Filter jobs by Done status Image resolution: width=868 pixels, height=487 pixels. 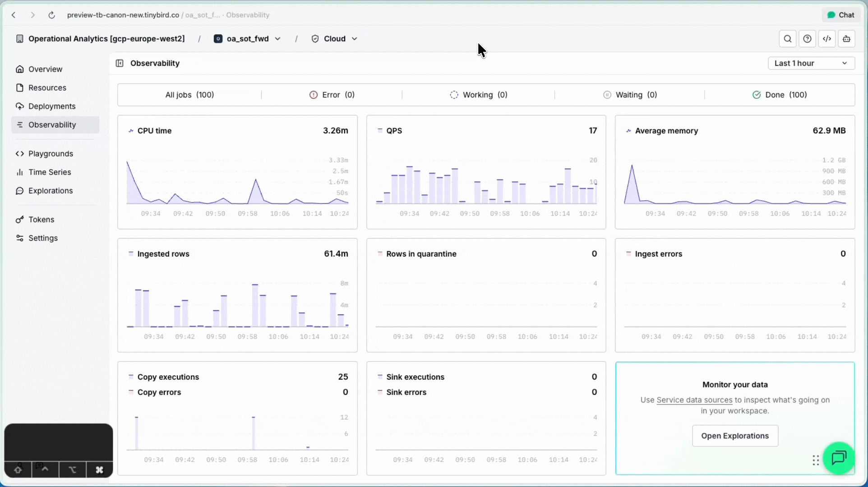[x=780, y=95]
